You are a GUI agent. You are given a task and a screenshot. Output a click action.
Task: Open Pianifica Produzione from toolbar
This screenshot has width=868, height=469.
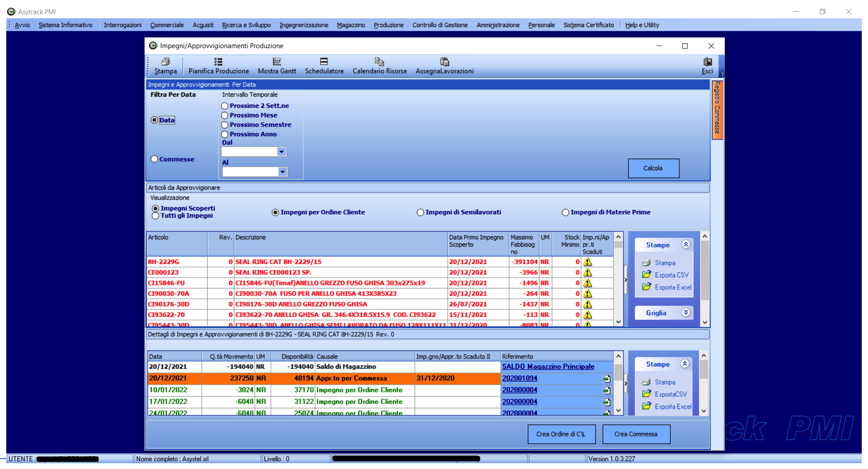point(218,66)
